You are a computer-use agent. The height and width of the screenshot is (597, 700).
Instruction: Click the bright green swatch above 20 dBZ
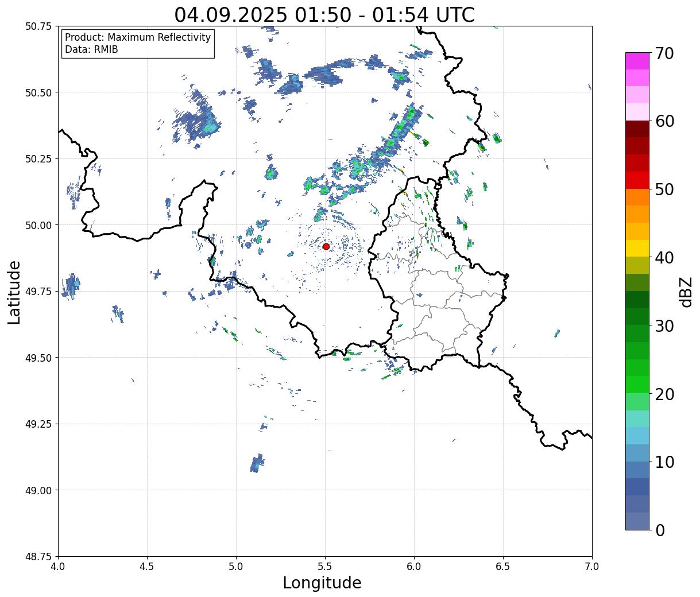pos(637,385)
